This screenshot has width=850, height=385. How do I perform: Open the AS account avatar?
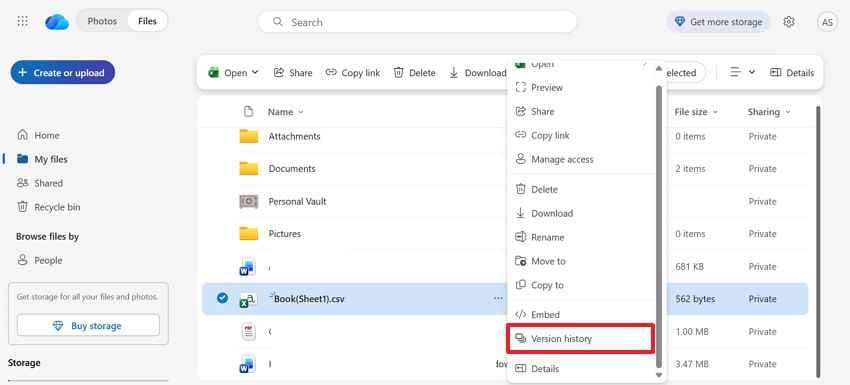point(827,22)
